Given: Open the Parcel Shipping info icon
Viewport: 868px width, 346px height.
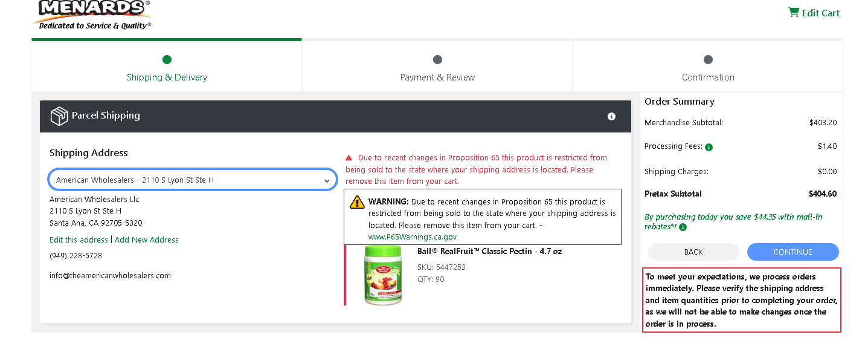Looking at the screenshot, I should [x=611, y=116].
